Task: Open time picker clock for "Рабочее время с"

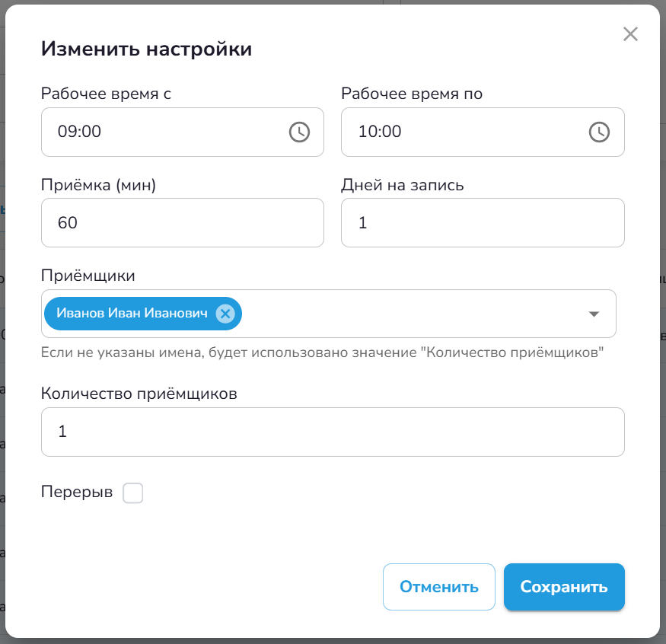Action: point(299,132)
